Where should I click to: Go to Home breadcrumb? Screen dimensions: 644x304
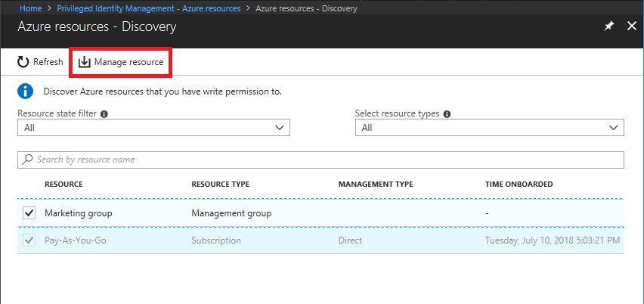pyautogui.click(x=30, y=8)
